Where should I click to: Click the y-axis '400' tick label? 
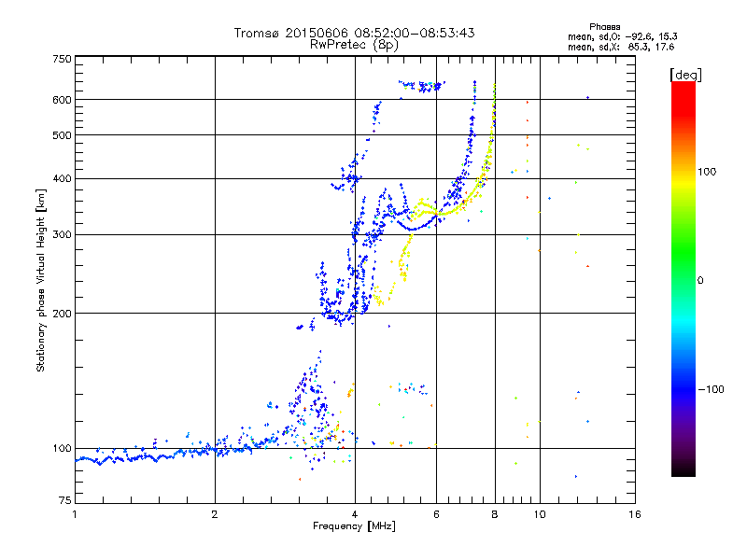(x=62, y=179)
